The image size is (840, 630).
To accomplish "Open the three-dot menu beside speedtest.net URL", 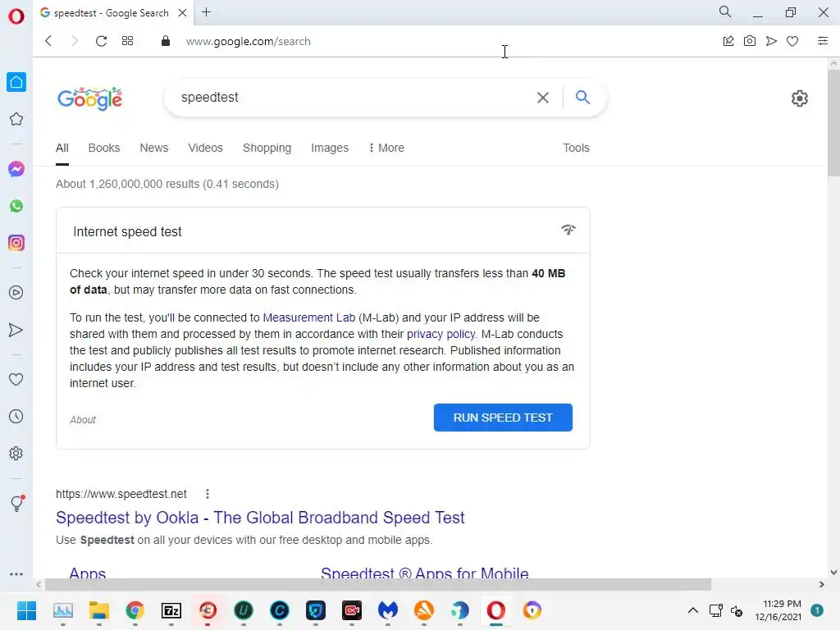I will click(x=208, y=494).
